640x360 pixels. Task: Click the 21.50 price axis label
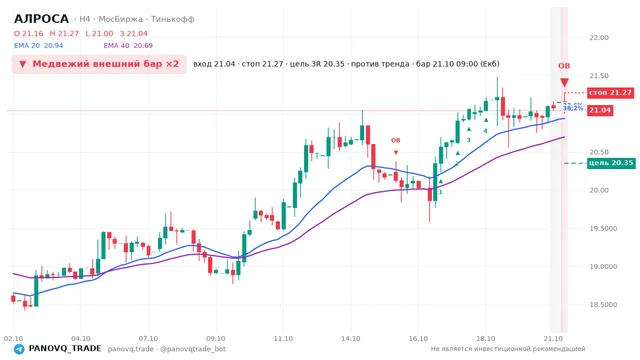pyautogui.click(x=599, y=76)
